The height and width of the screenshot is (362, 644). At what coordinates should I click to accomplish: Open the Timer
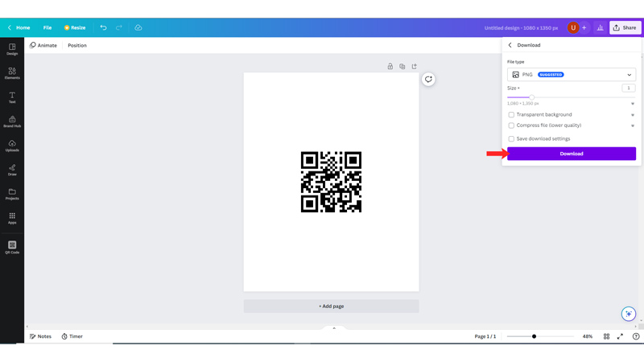click(72, 336)
